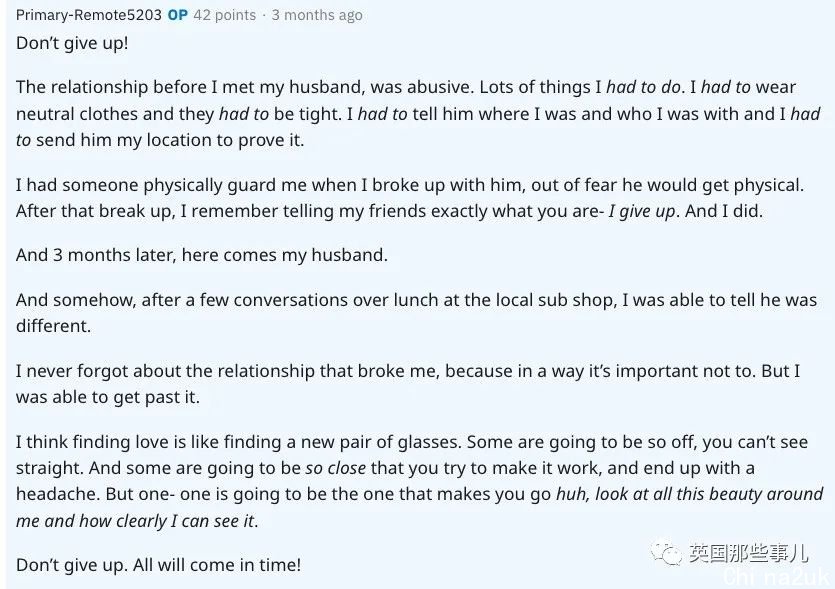Click the italic 'I give up' phrase
This screenshot has height=589, width=835.
[x=642, y=212]
